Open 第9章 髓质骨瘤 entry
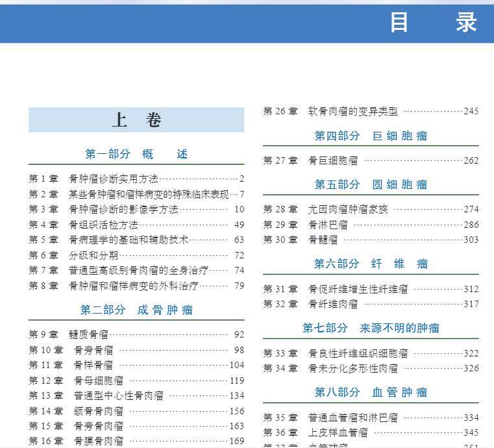The height and width of the screenshot is (448, 494). (136, 334)
